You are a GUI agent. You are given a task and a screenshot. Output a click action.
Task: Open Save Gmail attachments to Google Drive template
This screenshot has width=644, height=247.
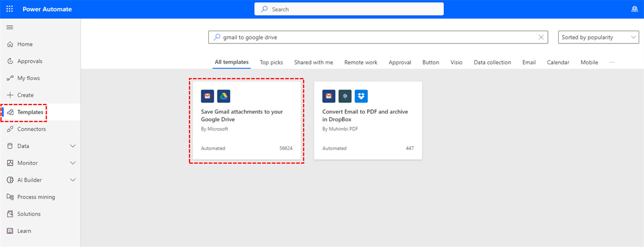pyautogui.click(x=247, y=121)
